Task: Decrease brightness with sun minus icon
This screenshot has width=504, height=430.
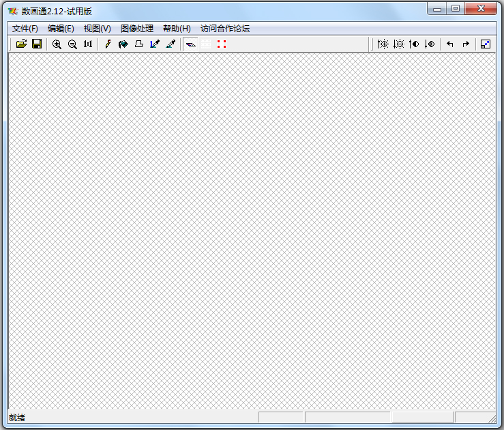Action: [398, 44]
